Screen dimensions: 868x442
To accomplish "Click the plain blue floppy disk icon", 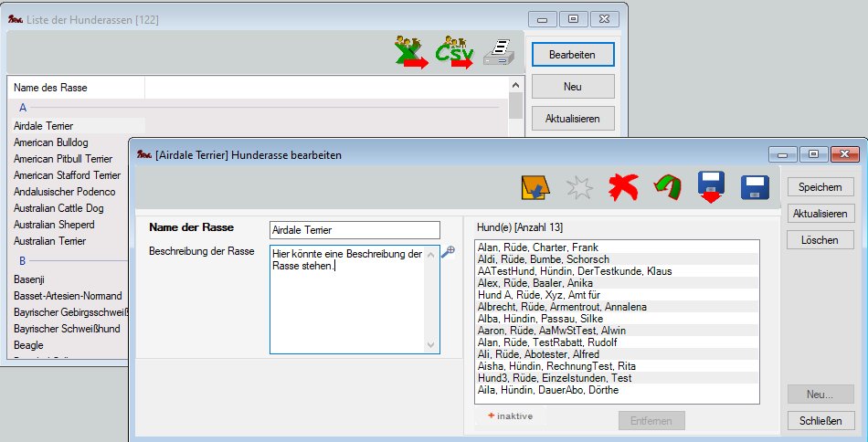I will click(755, 188).
